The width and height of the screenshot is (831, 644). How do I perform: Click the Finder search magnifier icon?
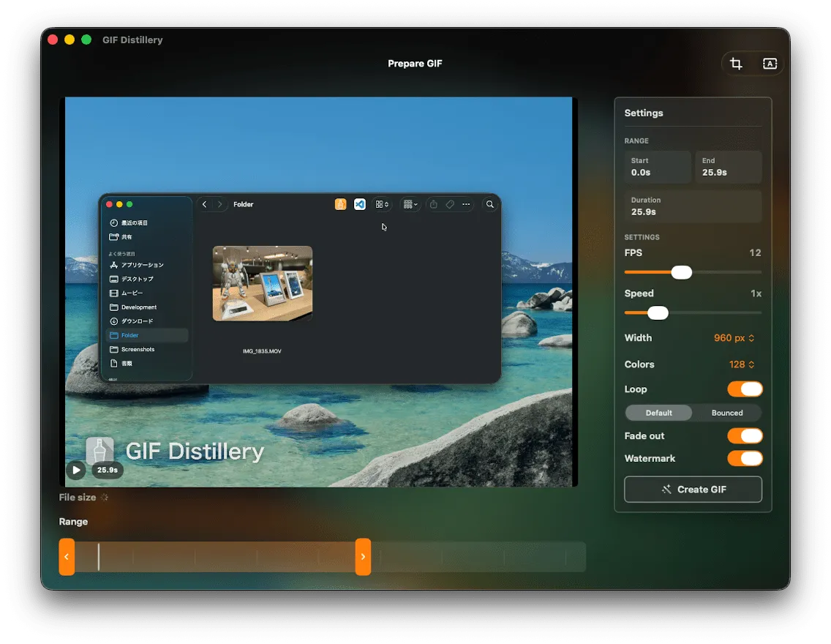click(490, 204)
